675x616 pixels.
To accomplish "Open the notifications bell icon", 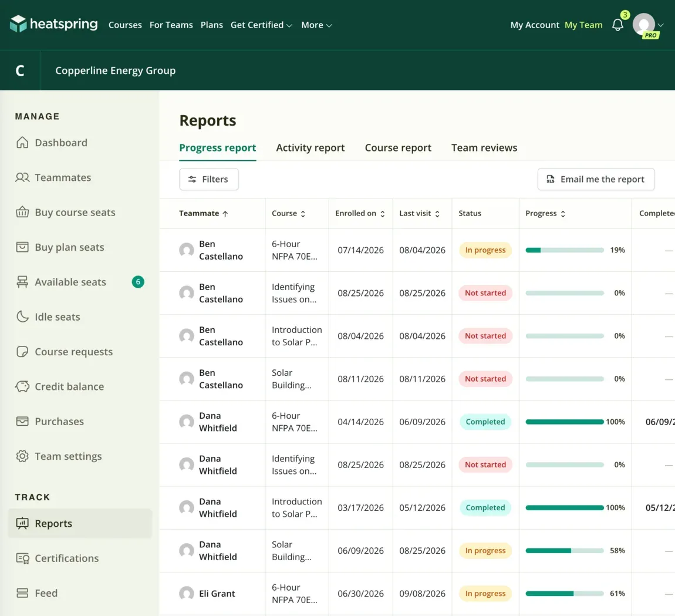I will [x=617, y=25].
